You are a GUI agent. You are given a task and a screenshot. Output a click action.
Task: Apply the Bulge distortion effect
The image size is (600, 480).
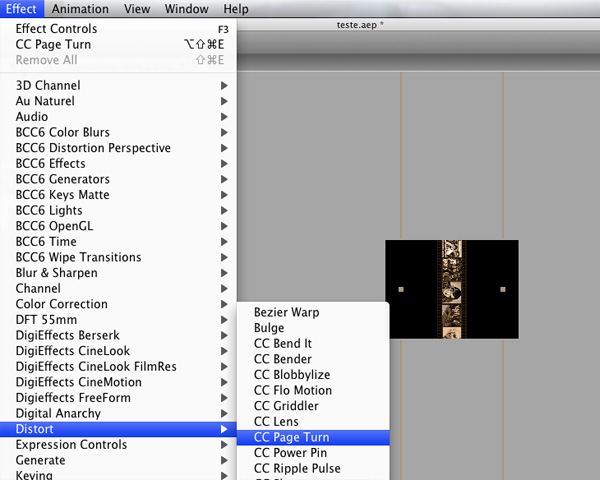point(269,328)
